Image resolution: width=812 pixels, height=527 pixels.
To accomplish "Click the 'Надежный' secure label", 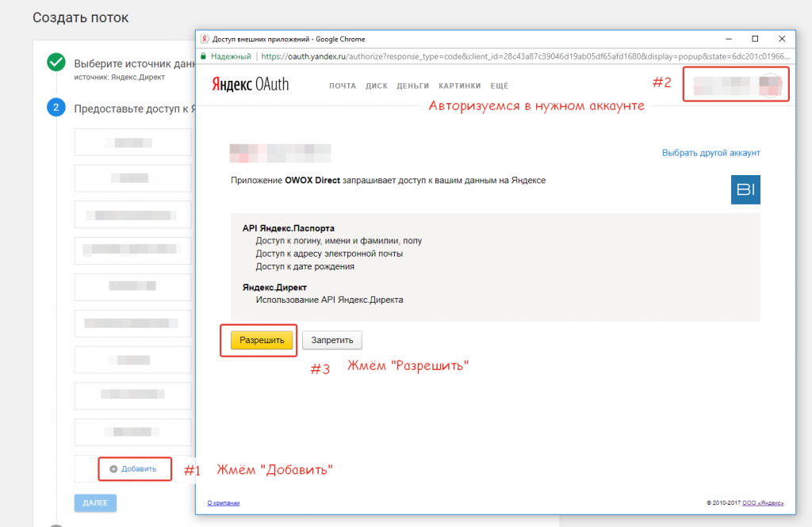I will tap(231, 56).
